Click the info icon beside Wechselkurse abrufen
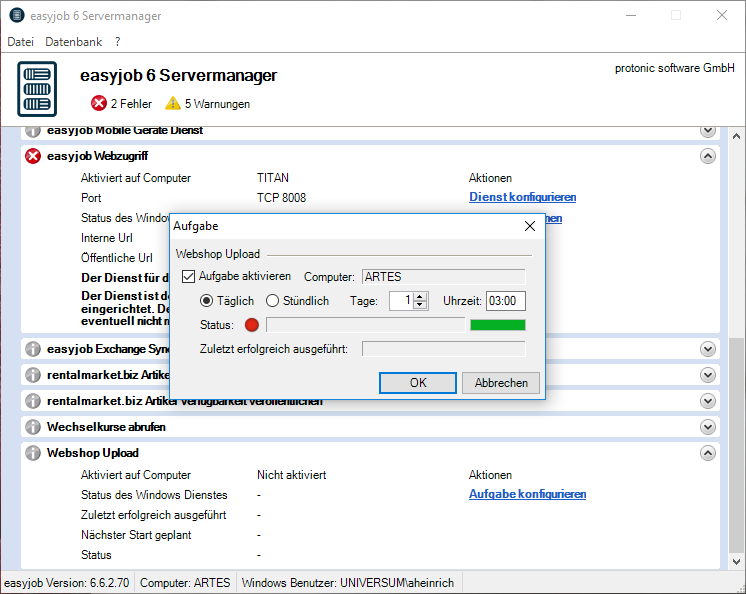This screenshot has width=746, height=594. click(x=33, y=427)
